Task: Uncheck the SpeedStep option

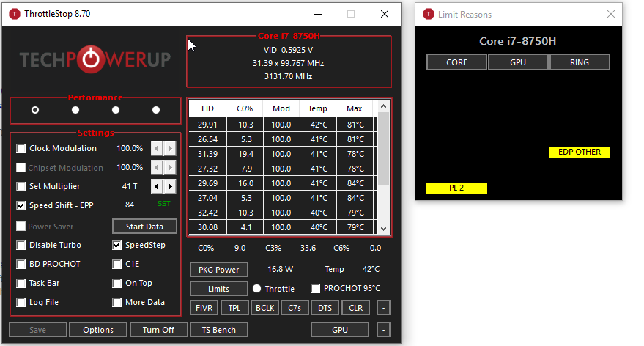Action: click(x=117, y=246)
